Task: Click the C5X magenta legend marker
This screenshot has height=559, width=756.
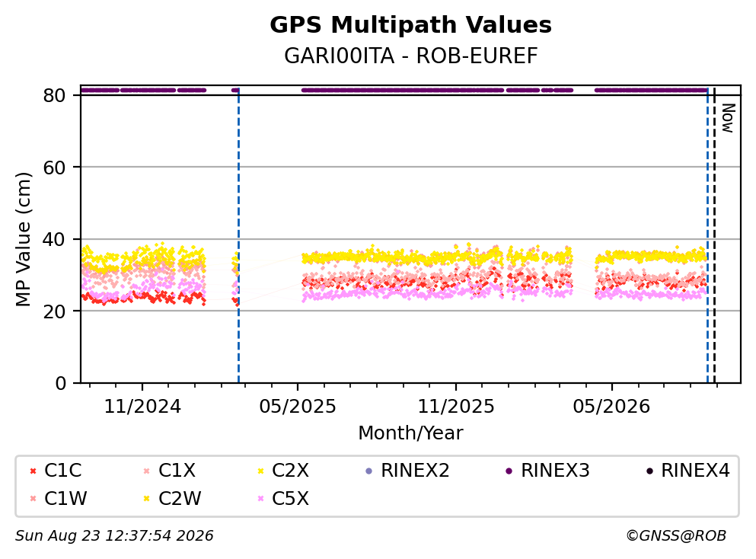Action: [261, 499]
